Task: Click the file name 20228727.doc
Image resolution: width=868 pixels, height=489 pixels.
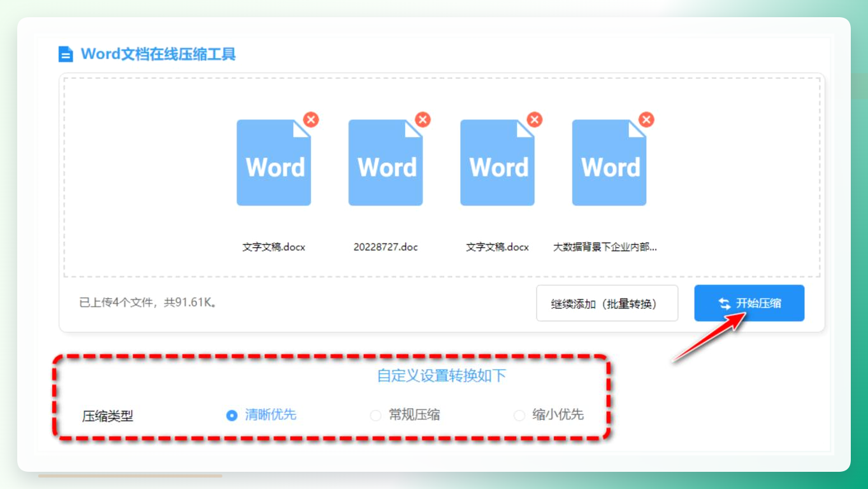Action: pos(386,247)
